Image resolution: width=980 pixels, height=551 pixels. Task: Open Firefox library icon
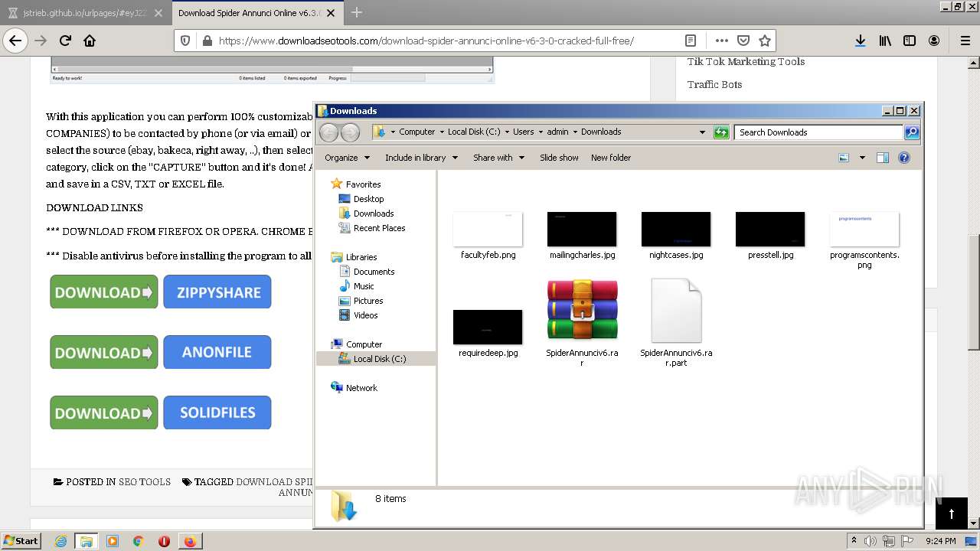pos(885,41)
